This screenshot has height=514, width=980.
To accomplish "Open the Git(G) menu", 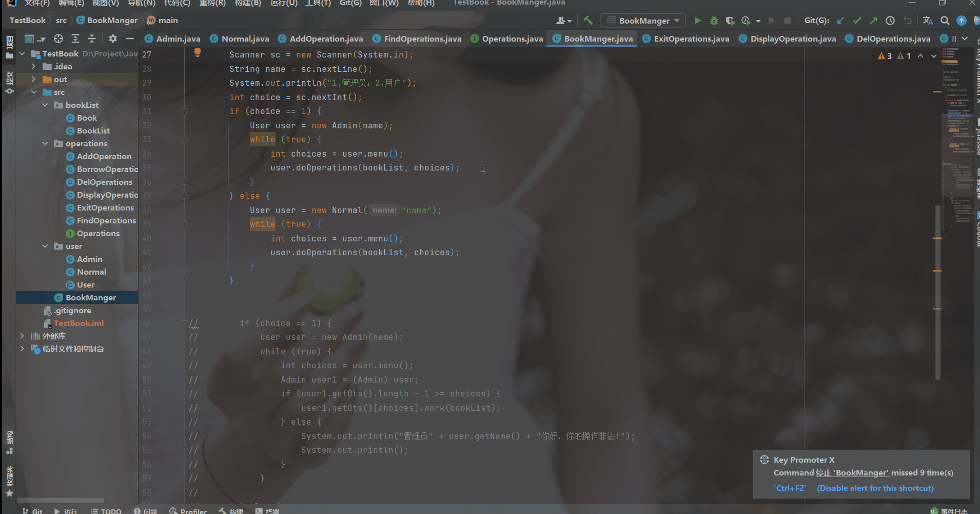I will [350, 3].
